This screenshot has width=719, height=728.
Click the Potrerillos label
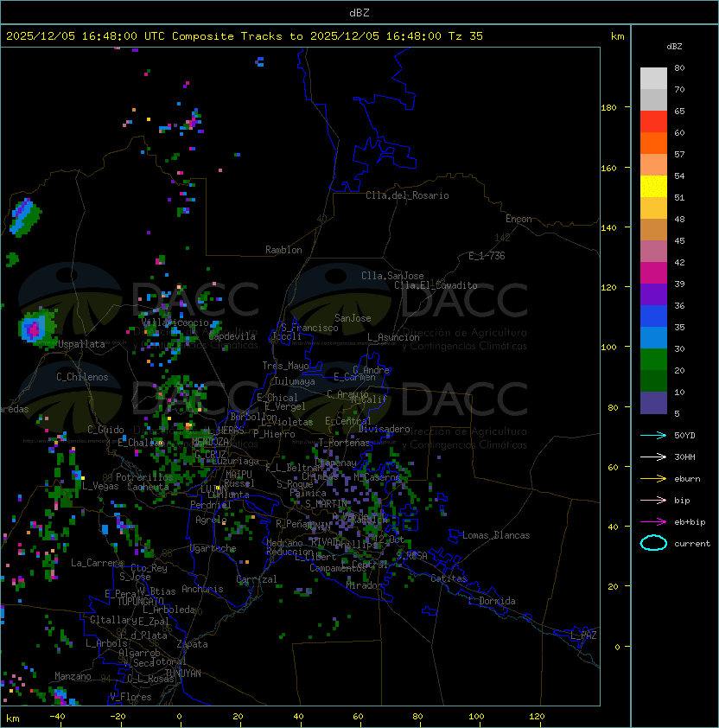(144, 477)
